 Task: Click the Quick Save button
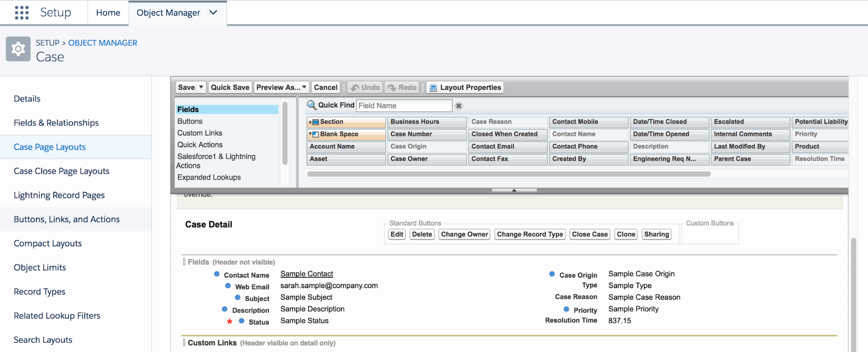tap(230, 87)
